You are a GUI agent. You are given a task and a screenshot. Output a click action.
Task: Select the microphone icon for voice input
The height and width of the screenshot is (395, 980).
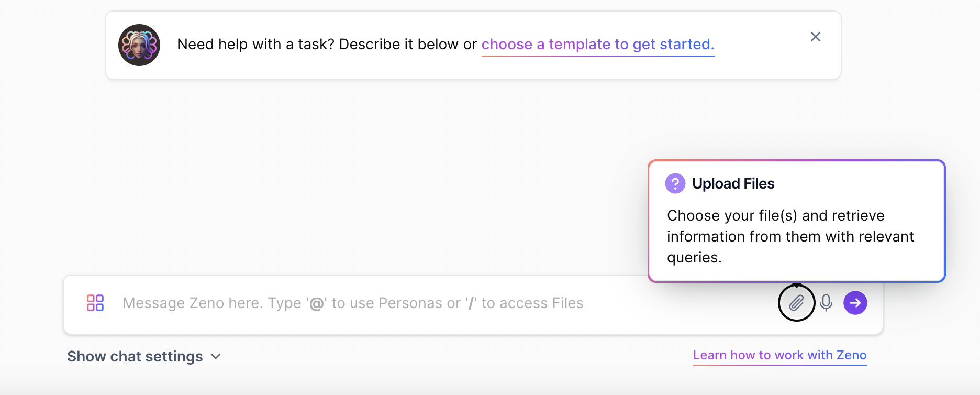coord(826,303)
